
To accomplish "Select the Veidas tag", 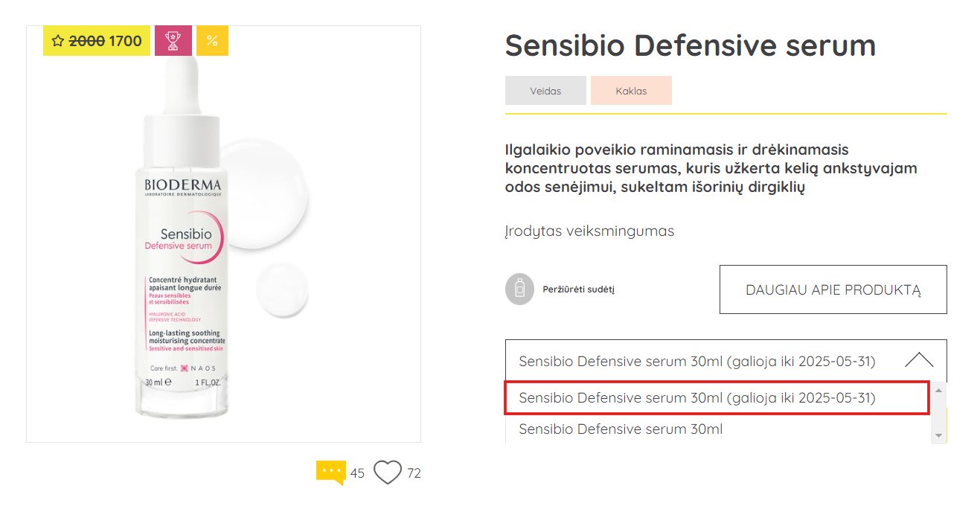I will click(545, 91).
